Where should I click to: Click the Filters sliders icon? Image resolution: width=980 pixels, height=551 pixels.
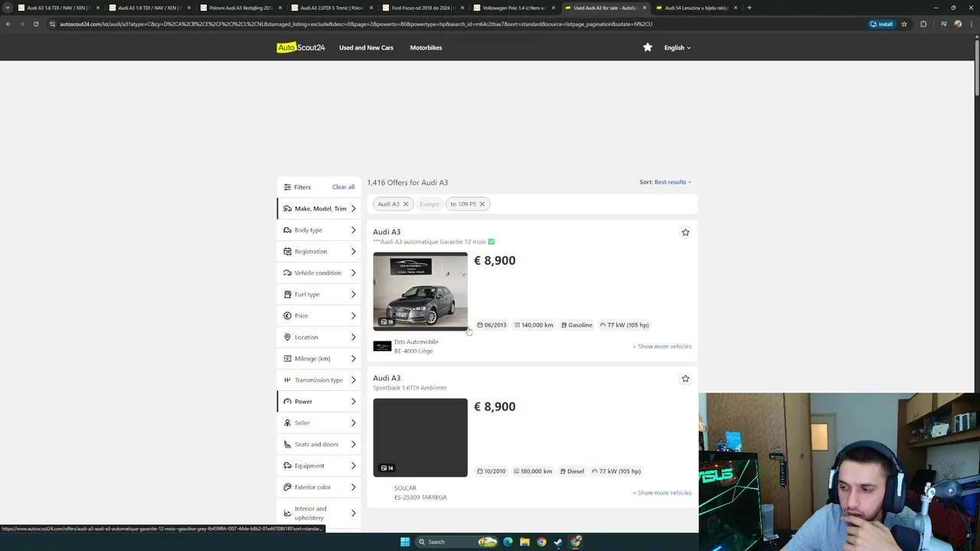tap(287, 187)
